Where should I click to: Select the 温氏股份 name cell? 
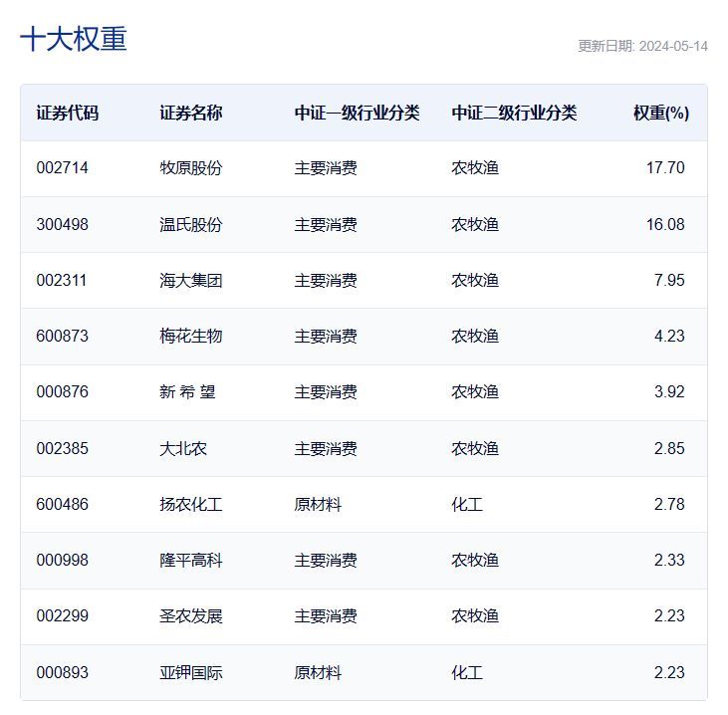(x=191, y=224)
